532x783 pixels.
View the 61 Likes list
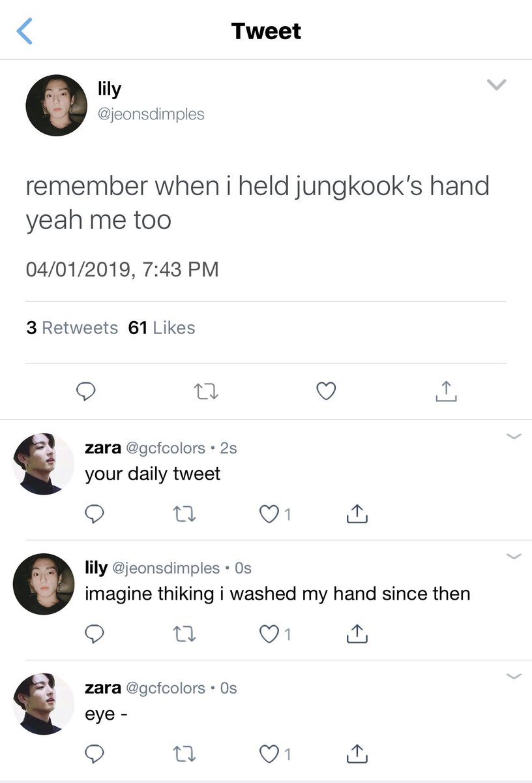162,328
